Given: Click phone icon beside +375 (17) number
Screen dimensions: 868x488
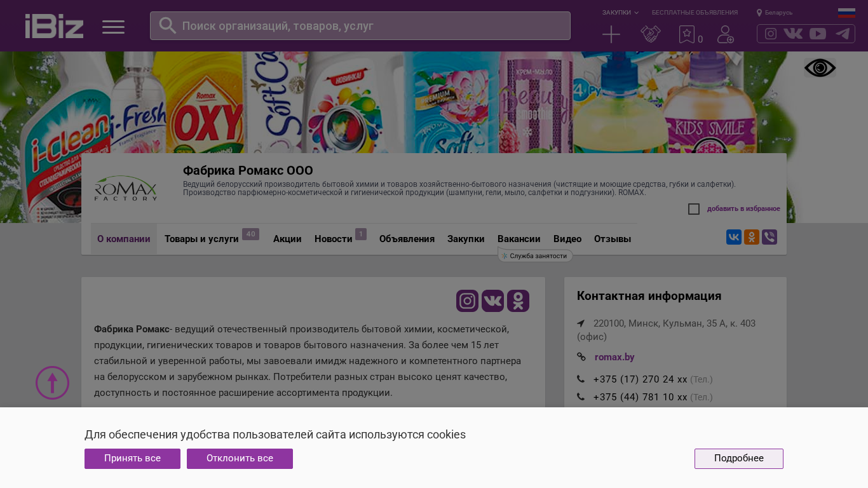Looking at the screenshot, I should pyautogui.click(x=581, y=379).
